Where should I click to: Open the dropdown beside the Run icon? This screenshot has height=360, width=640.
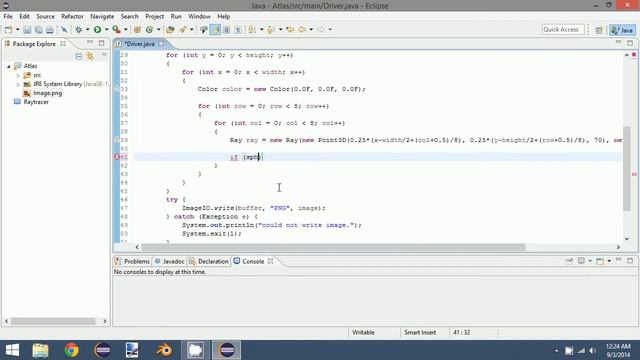107,29
